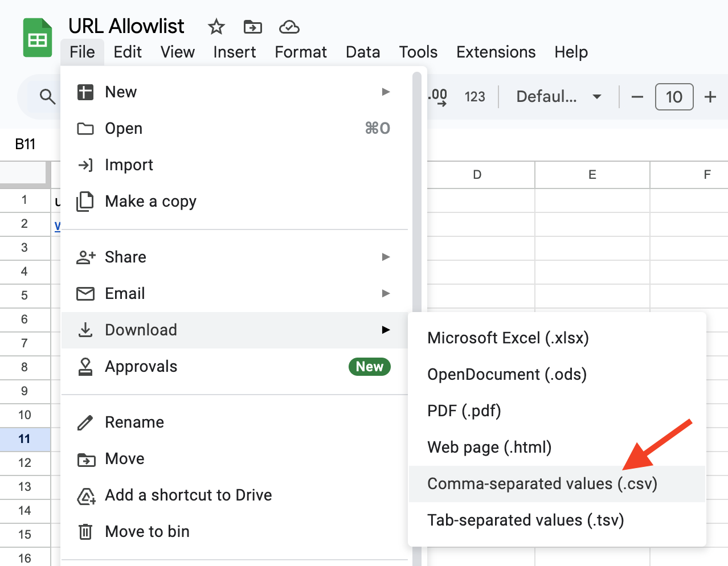
Task: Open the View menu
Action: 178,52
